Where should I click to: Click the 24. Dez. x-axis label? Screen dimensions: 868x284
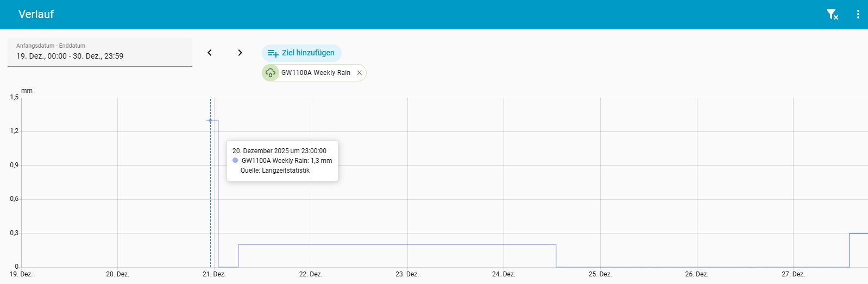pos(504,274)
